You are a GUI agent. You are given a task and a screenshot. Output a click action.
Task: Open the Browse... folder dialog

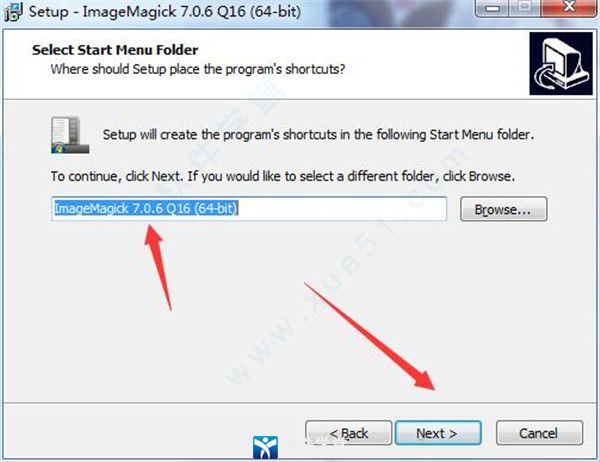tap(504, 209)
